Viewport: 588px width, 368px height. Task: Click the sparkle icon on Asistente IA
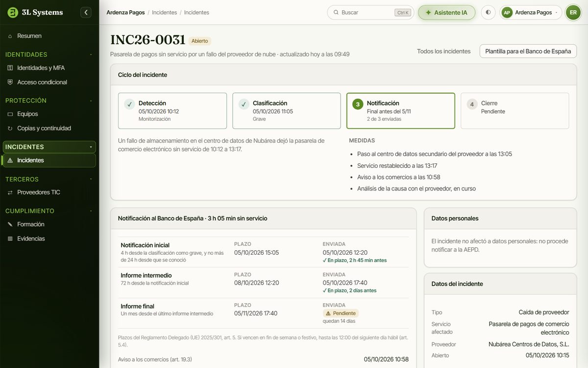click(428, 12)
